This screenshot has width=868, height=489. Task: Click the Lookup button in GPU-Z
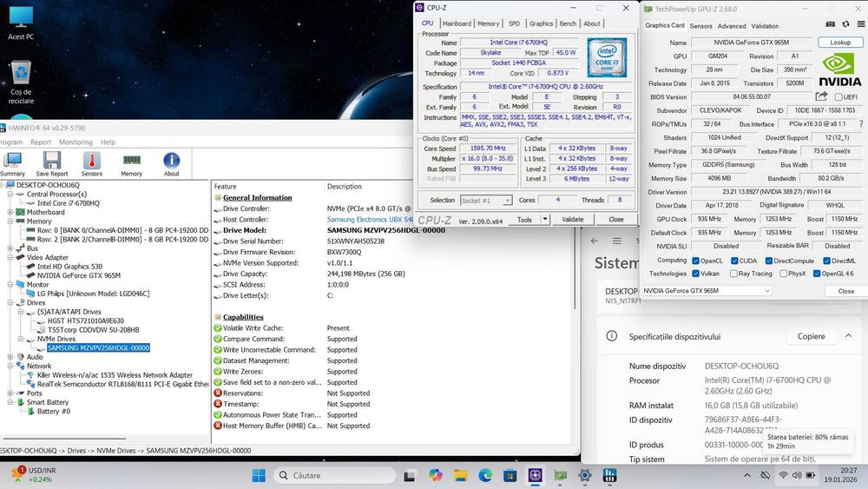[x=839, y=42]
